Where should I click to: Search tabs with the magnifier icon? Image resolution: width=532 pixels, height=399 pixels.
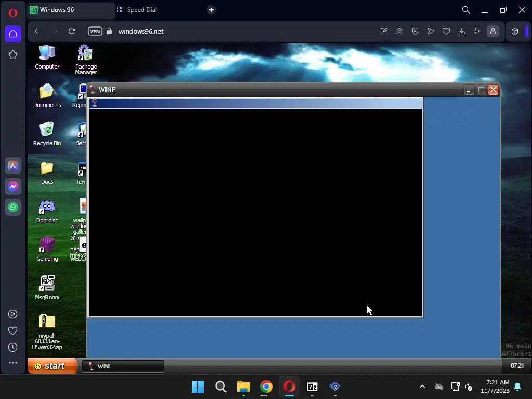466,10
